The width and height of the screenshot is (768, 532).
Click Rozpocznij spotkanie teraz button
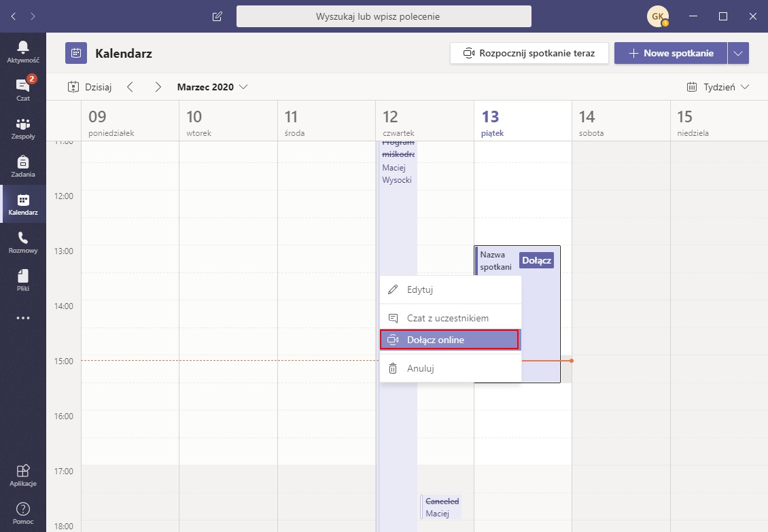(529, 53)
